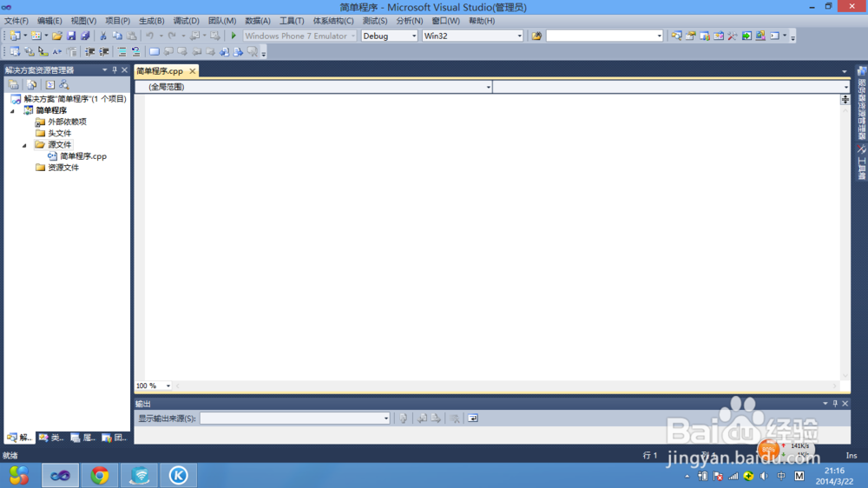The height and width of the screenshot is (488, 868).
Task: Select the 头文件 folder
Action: click(x=59, y=134)
